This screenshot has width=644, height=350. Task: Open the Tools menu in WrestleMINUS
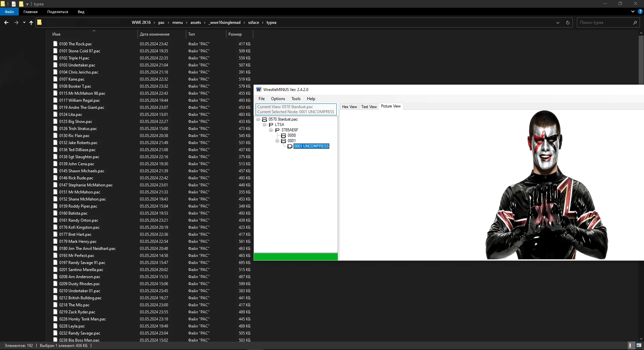(296, 99)
